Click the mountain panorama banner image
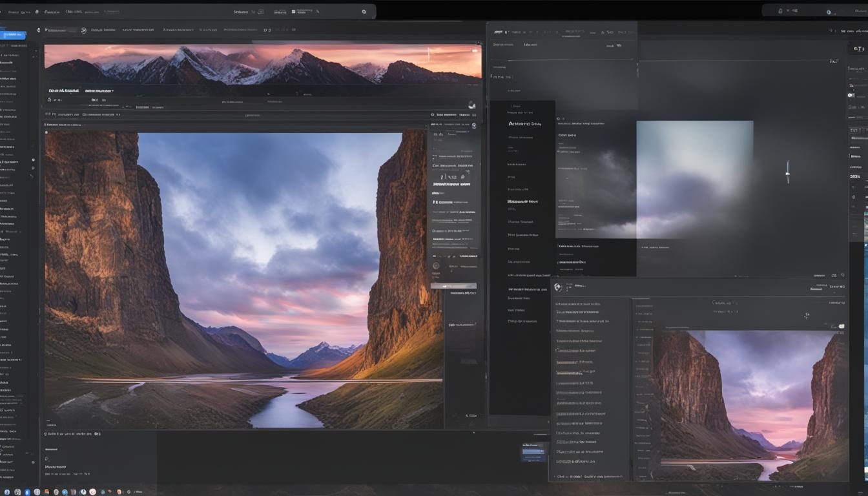The image size is (868, 496). [x=262, y=65]
